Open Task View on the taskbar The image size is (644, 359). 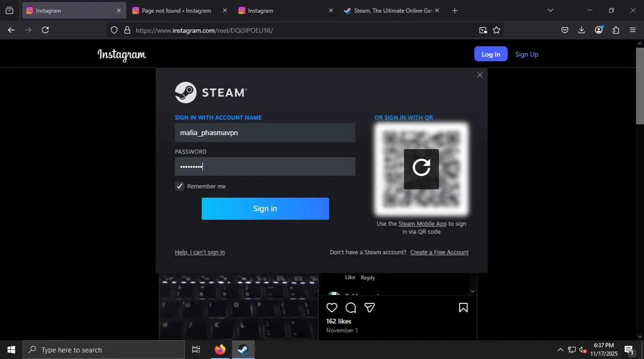pos(196,350)
